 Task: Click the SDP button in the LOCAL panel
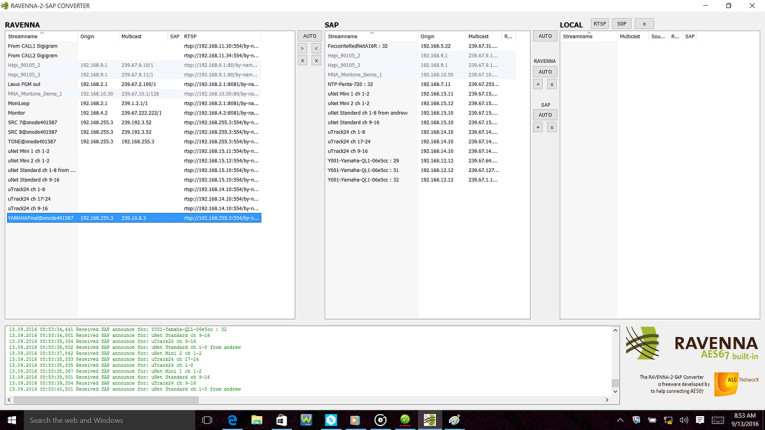coord(621,24)
